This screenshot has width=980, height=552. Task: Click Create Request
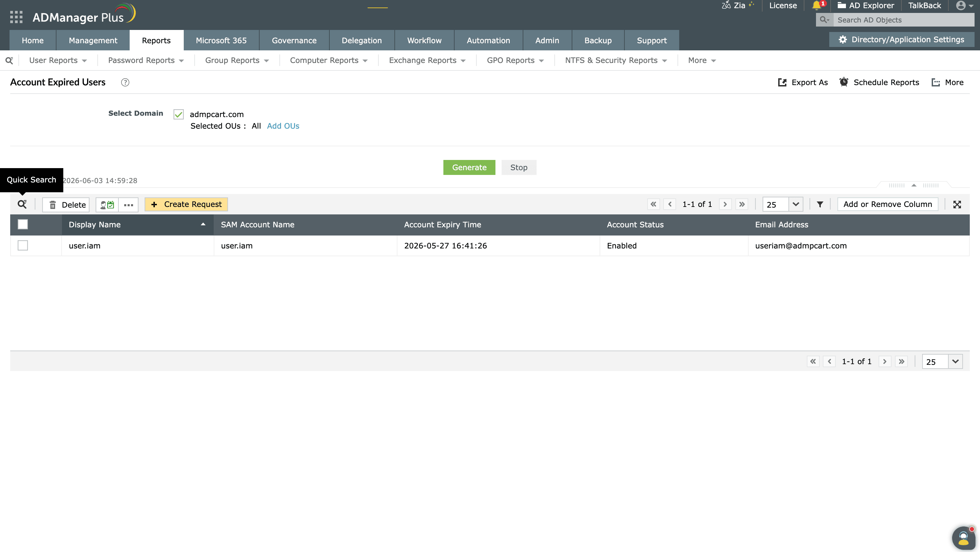[x=186, y=204]
